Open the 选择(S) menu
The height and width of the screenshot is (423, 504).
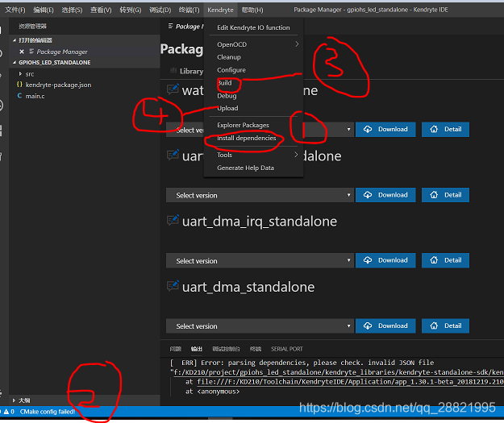(x=72, y=10)
